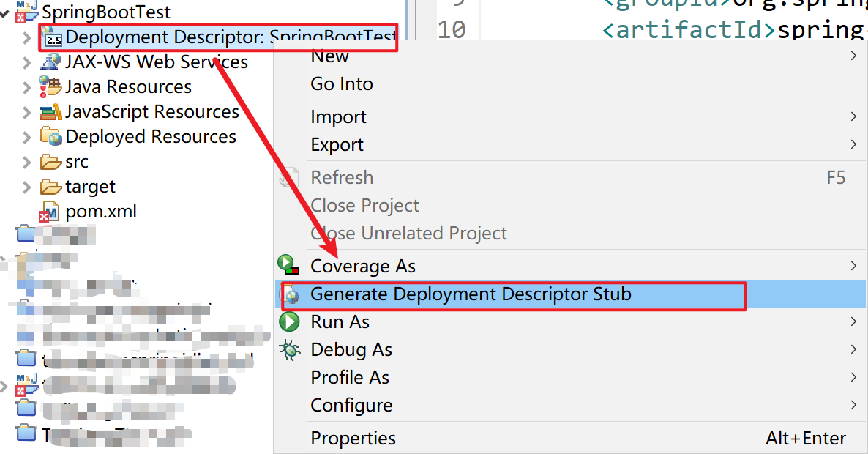Click the Java Resources icon
Image resolution: width=868 pixels, height=454 pixels.
coord(50,86)
